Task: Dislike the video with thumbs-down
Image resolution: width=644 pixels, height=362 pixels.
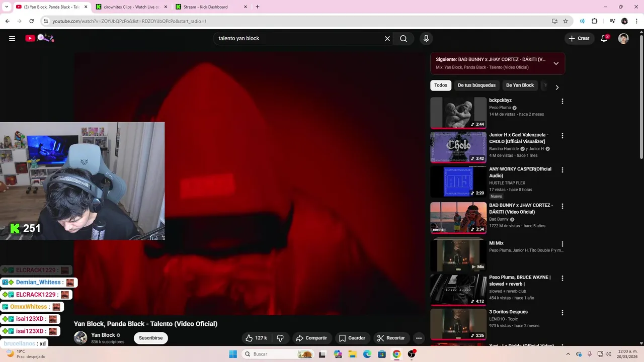Action: [x=281, y=338]
